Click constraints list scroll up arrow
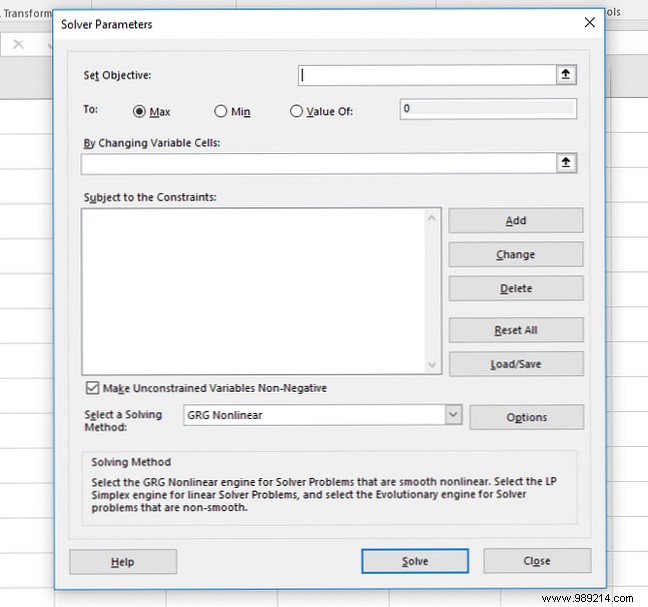 432,218
